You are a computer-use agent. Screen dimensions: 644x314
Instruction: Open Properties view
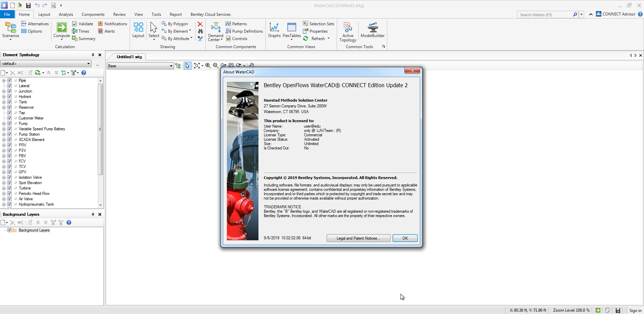coord(315,31)
